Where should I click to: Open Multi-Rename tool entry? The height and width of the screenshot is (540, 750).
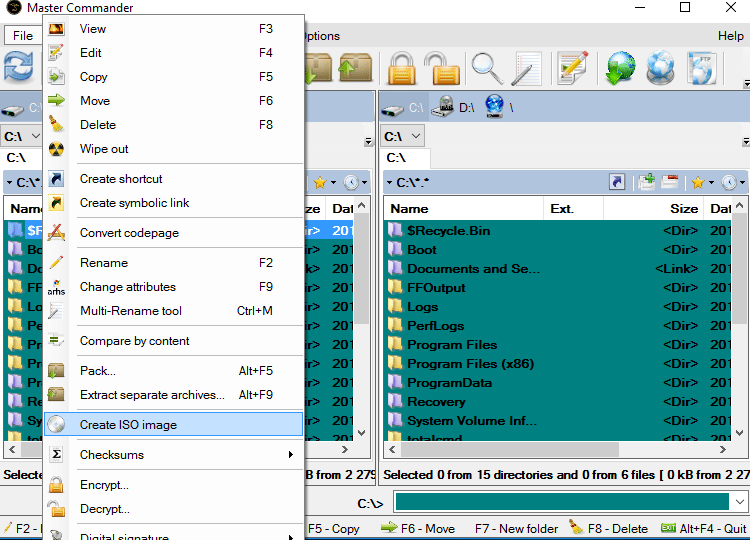pos(173,310)
